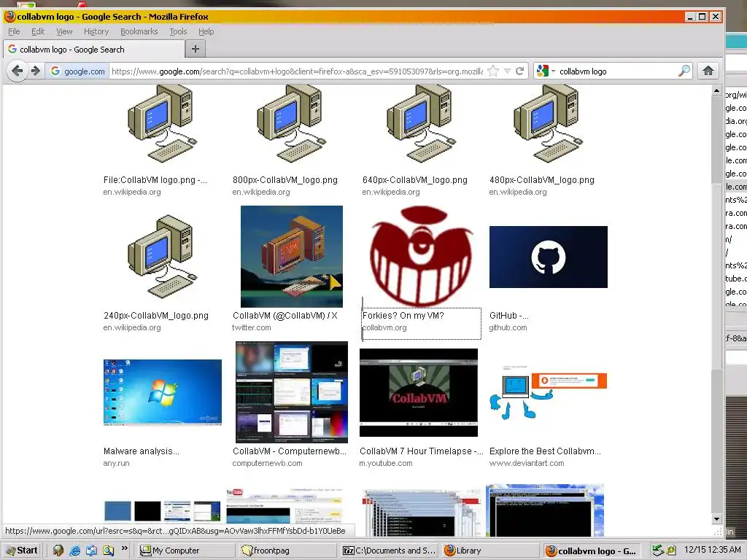Open the Windows Start button
Viewport: 747px width, 560px height.
[x=22, y=551]
